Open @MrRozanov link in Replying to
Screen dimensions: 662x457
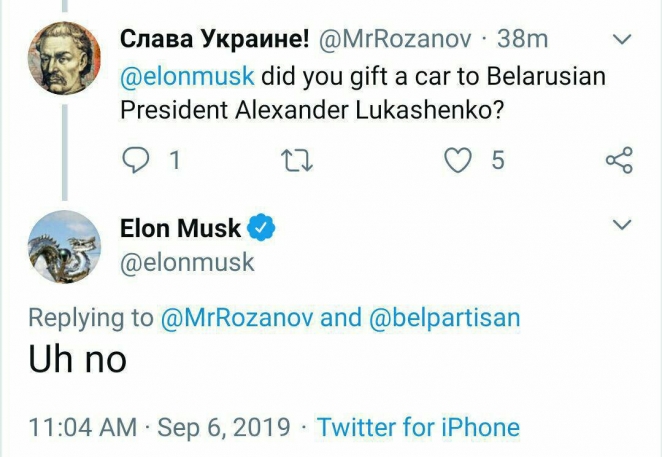(236, 318)
